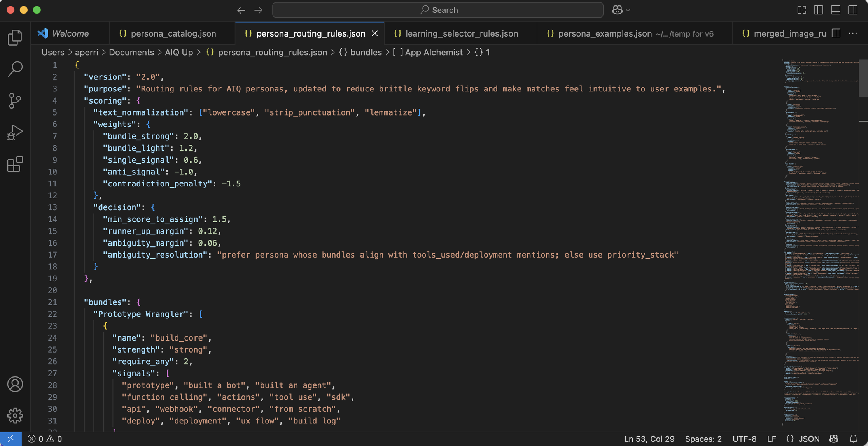Click the title bar Search field
The width and height of the screenshot is (868, 446).
[438, 10]
